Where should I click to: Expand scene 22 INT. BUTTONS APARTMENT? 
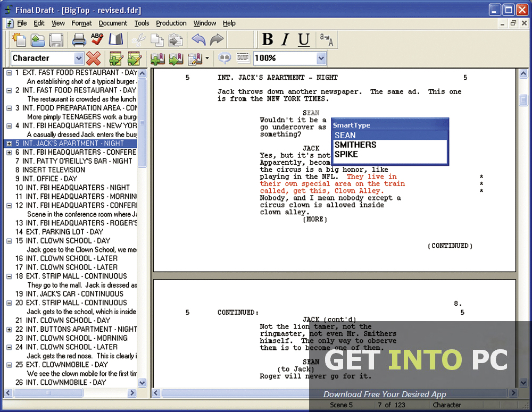pyautogui.click(x=9, y=329)
